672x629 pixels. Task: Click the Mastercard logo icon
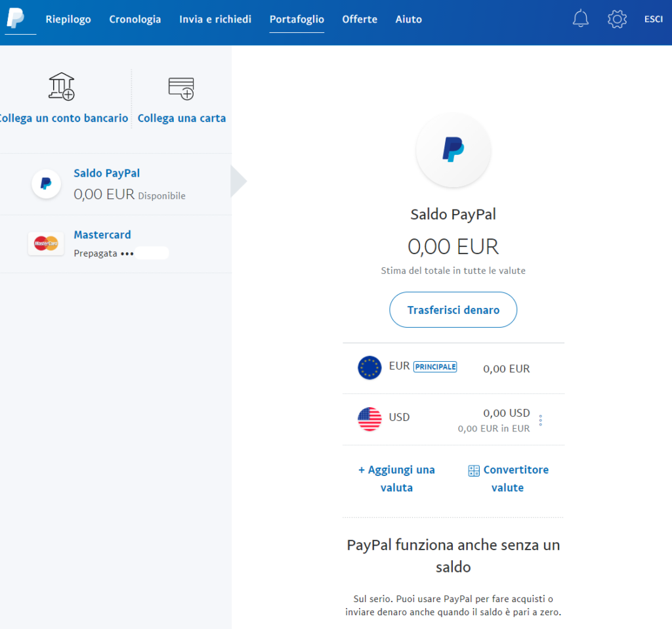pyautogui.click(x=46, y=244)
